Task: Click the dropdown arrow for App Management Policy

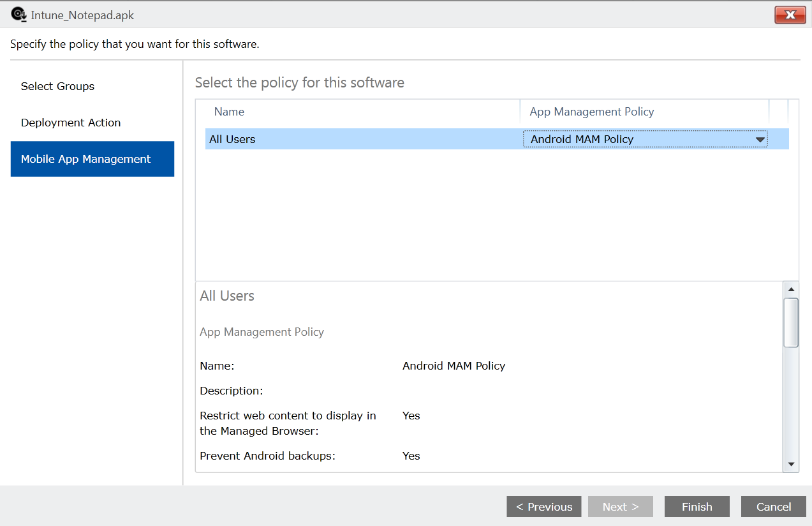Action: (760, 140)
